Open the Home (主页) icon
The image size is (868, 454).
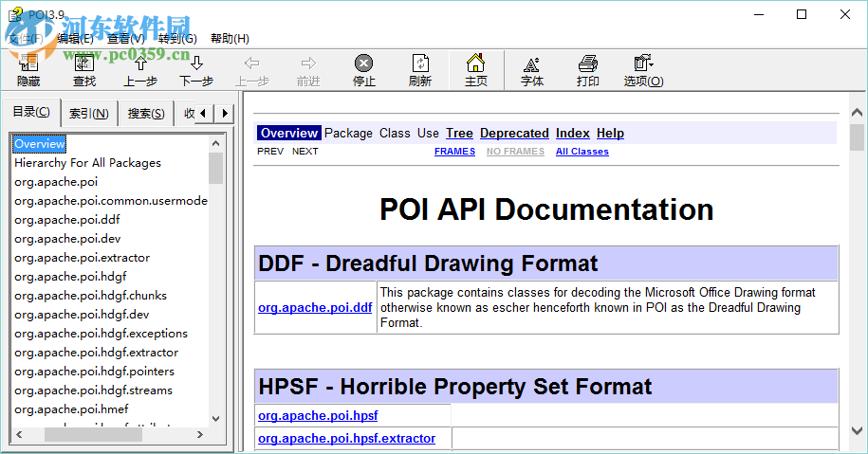point(476,70)
